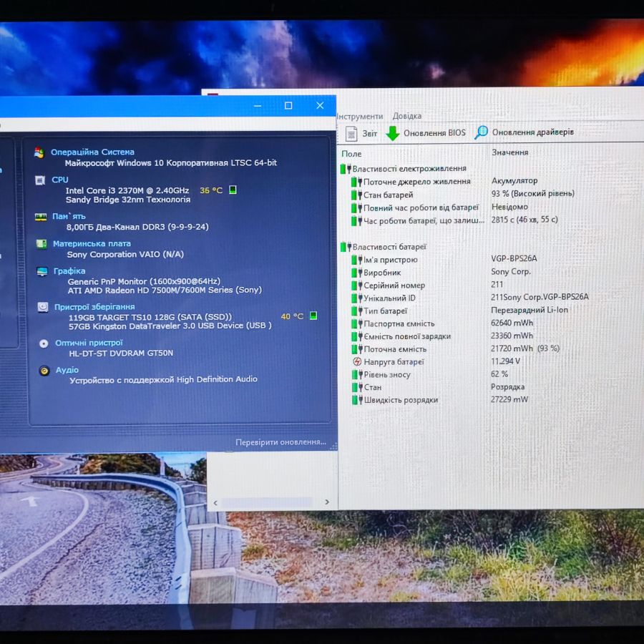Click the Windows logo operating system icon
Viewport: 644px width, 644px height.
[x=39, y=152]
